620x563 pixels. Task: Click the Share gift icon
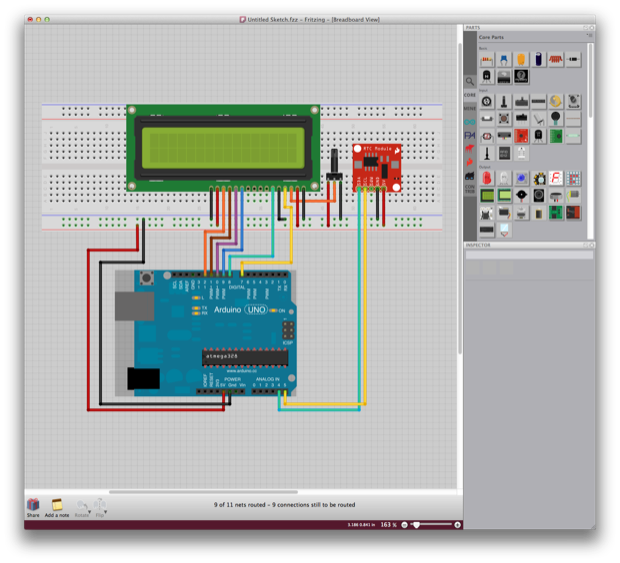pos(33,504)
